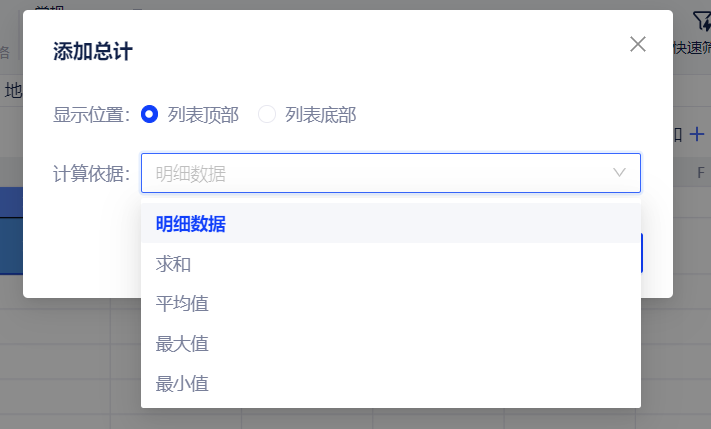Click the 计算依据 input field

[x=380, y=173]
